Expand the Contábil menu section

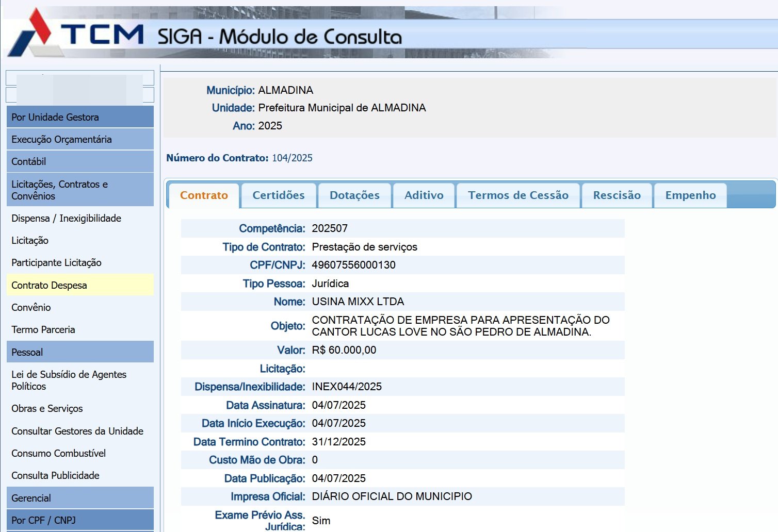click(80, 161)
